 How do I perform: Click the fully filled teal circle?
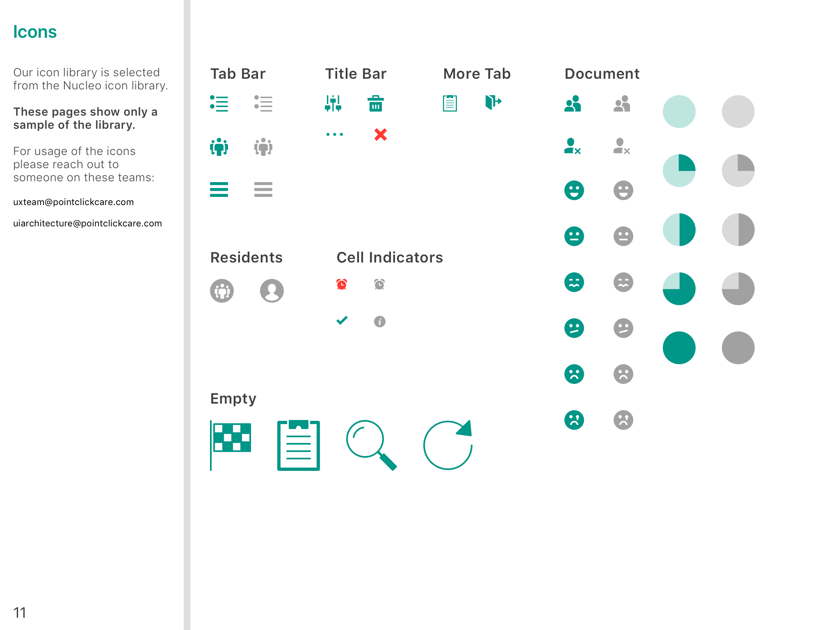tap(679, 348)
